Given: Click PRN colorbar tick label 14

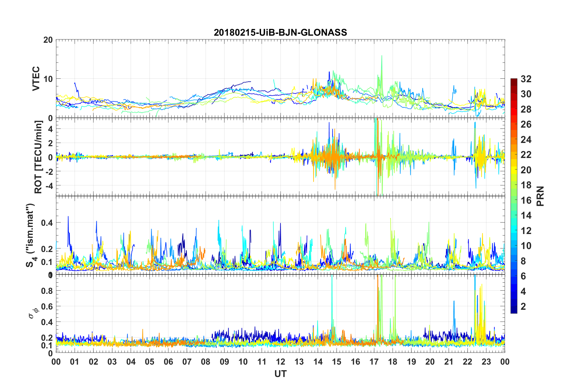Looking at the screenshot, I should [x=526, y=215].
